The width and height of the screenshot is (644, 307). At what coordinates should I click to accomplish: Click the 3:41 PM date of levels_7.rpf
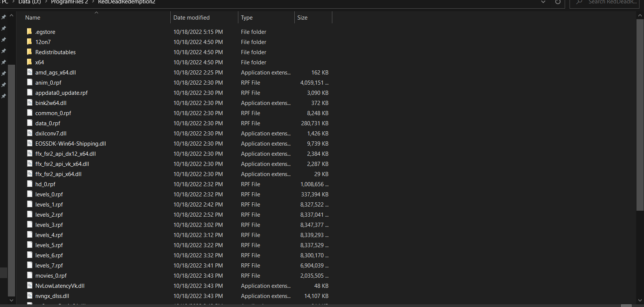tap(198, 266)
